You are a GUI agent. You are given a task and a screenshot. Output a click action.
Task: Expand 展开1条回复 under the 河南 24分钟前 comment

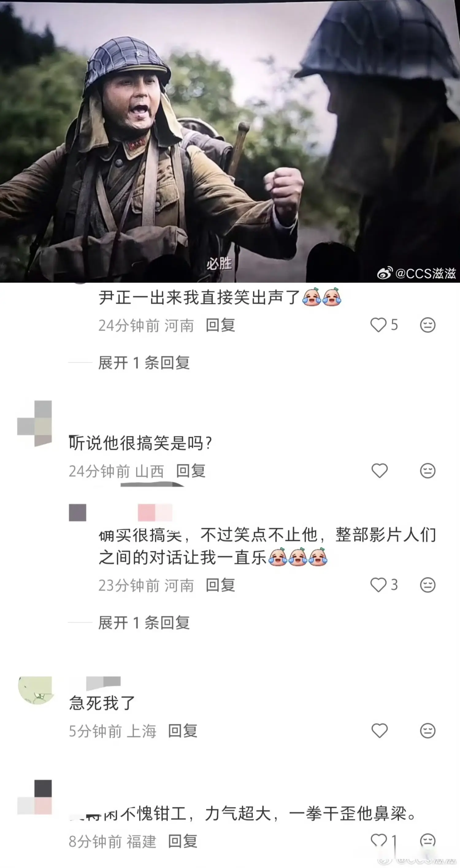point(144,363)
